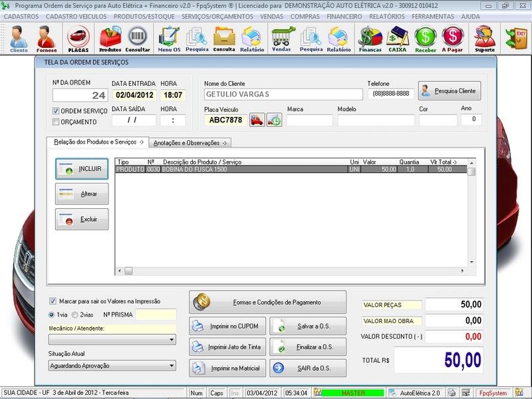Click the red car vehicle search icon
This screenshot has height=399, width=532.
pos(257,120)
